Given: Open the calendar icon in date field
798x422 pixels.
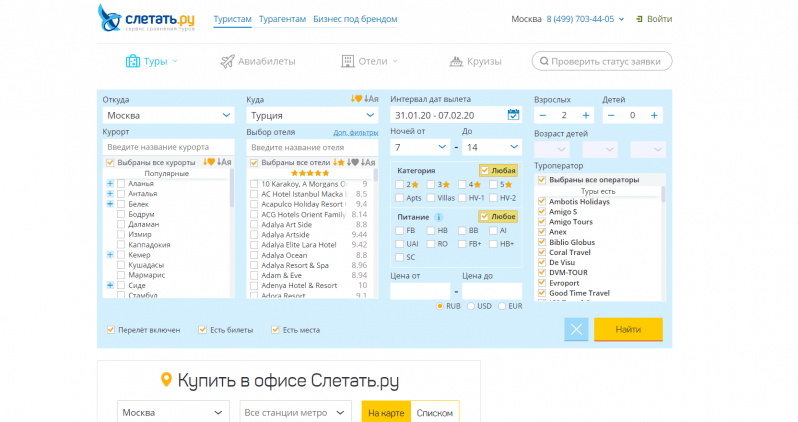Looking at the screenshot, I should pos(513,115).
